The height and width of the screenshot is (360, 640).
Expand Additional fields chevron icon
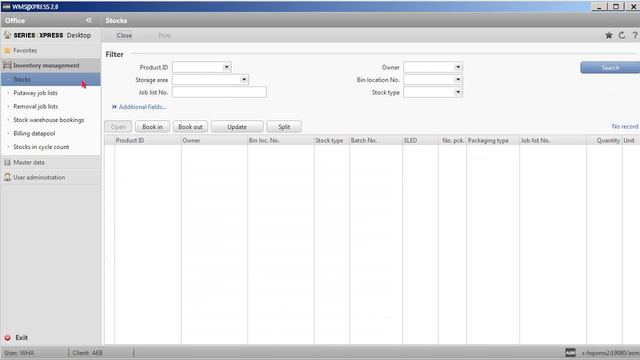114,107
